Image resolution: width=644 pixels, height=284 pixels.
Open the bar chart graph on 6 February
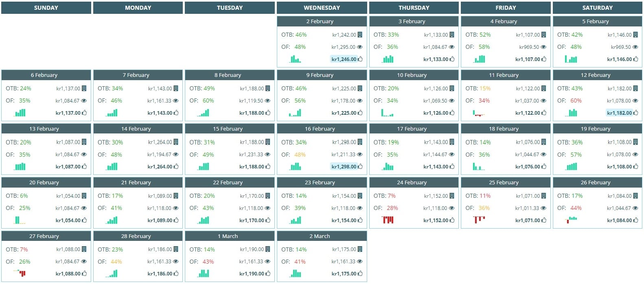click(20, 113)
